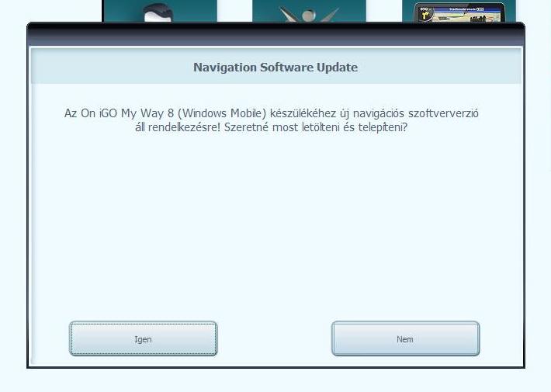
Task: Select the iGO My Way 8 message line
Action: (272, 113)
